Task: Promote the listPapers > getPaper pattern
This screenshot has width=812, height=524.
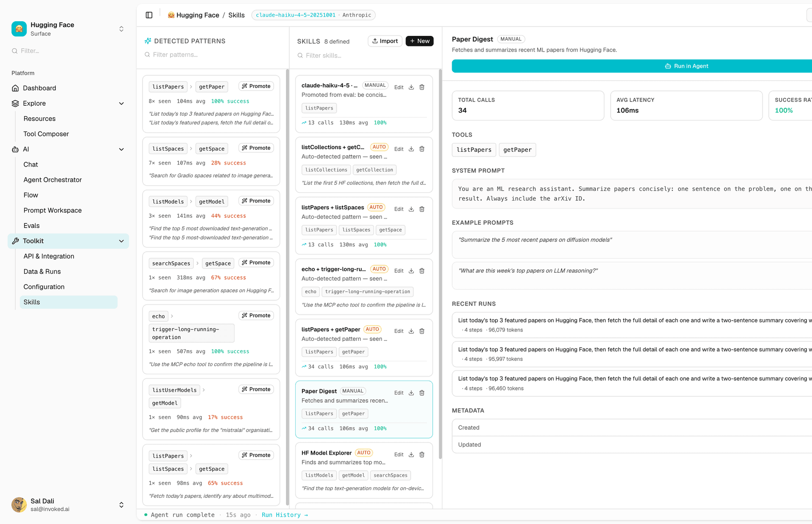Action: pyautogui.click(x=256, y=86)
